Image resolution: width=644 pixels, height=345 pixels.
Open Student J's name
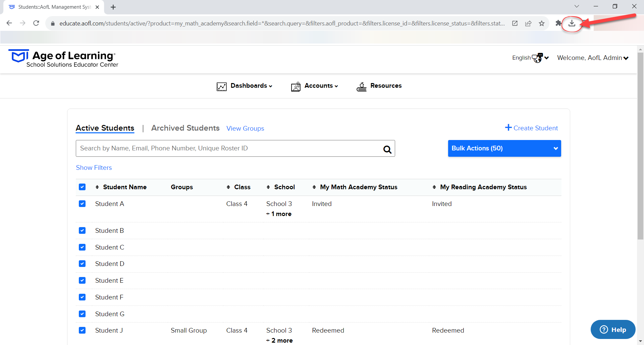(109, 330)
